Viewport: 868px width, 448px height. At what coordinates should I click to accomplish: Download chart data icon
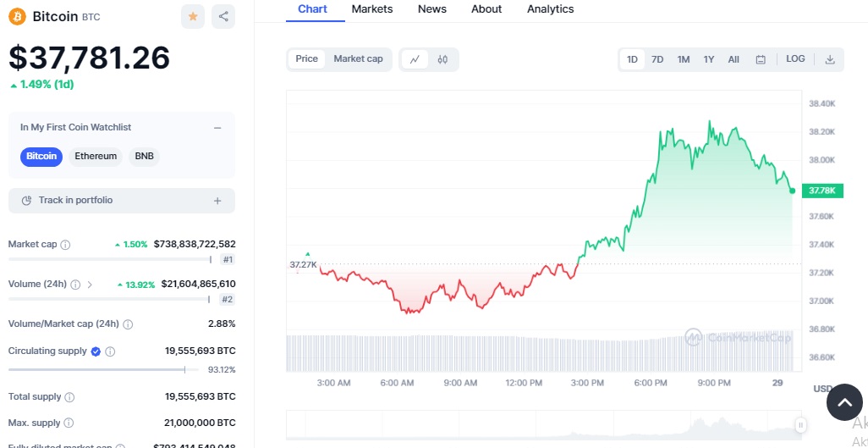pyautogui.click(x=829, y=59)
